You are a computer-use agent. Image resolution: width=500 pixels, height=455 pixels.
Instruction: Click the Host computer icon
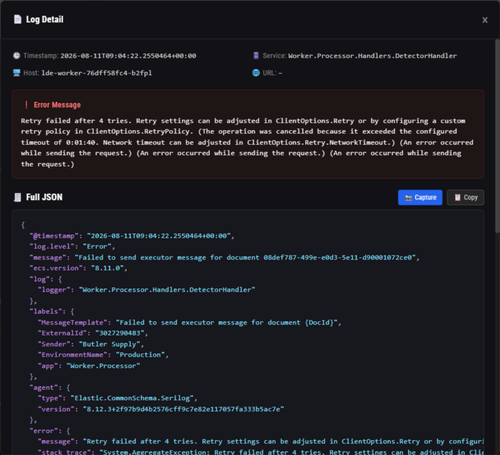pyautogui.click(x=17, y=73)
